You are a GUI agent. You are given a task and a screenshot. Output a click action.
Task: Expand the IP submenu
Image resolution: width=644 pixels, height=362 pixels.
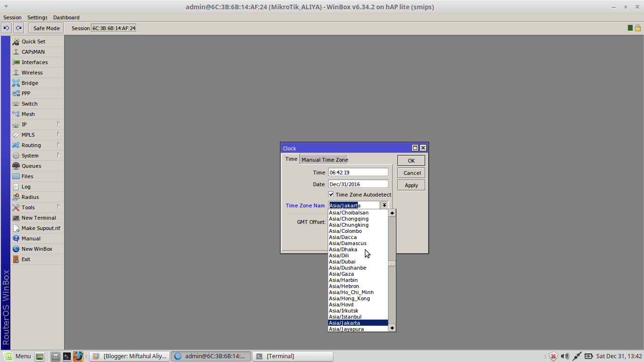pos(37,124)
